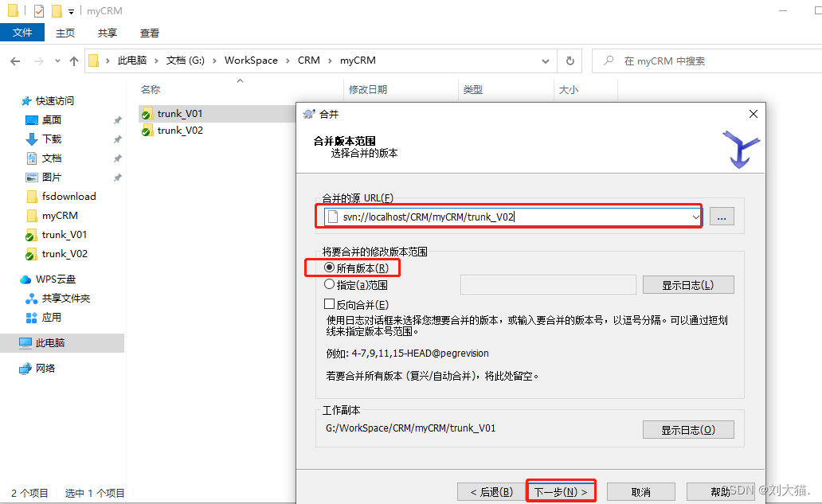822x504 pixels.
Task: Click the revision range text field
Action: [x=548, y=284]
